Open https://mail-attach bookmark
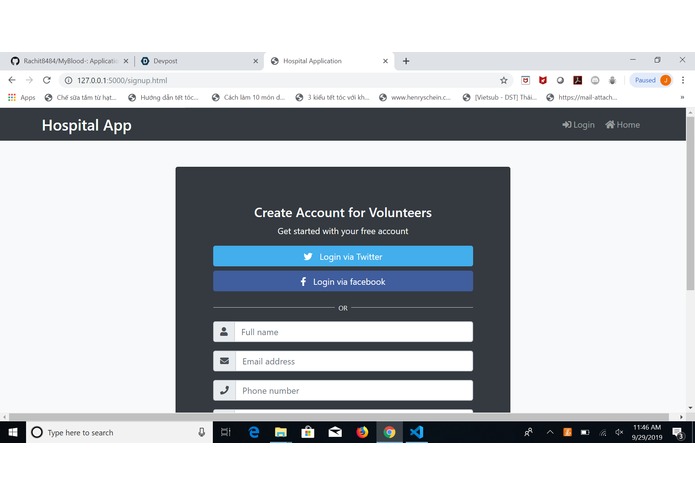 point(582,97)
